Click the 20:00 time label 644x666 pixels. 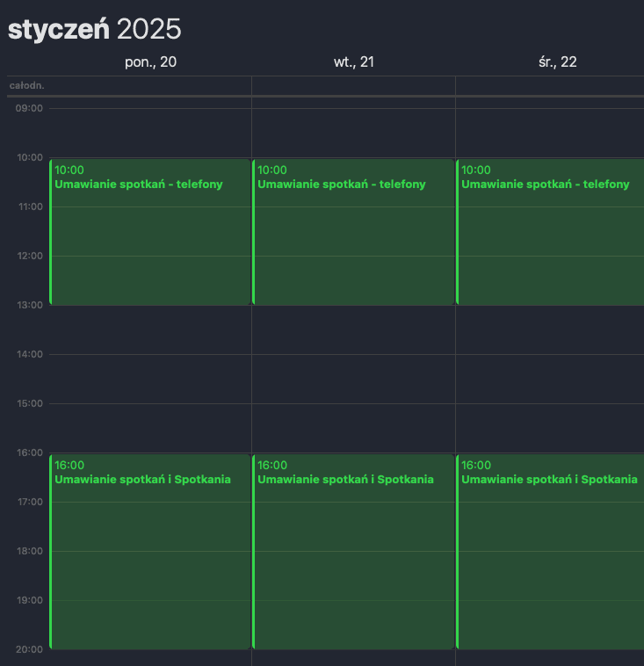tap(29, 649)
